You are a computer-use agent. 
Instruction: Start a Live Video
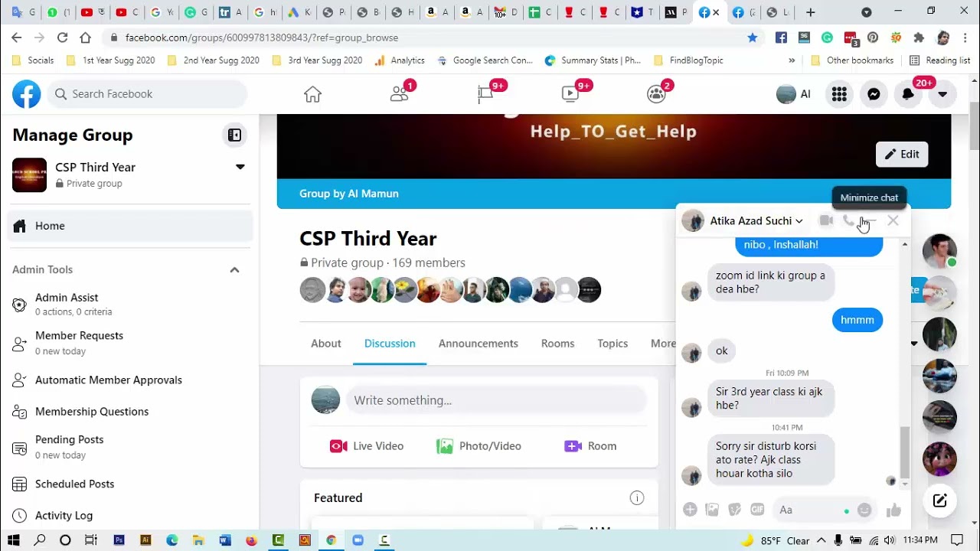coord(367,446)
